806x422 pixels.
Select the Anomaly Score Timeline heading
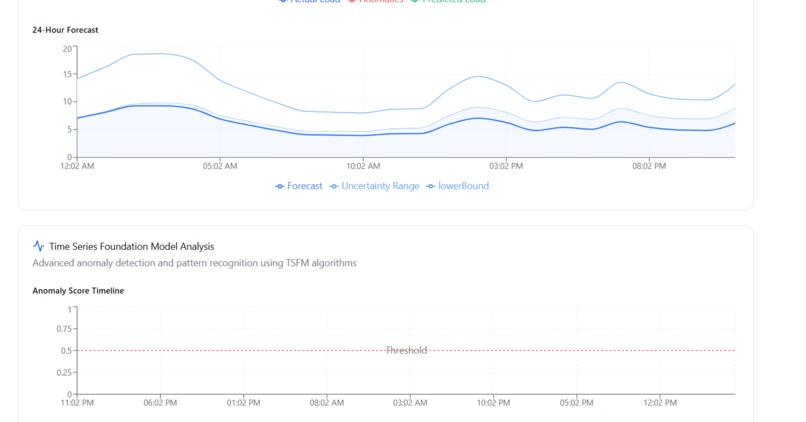[78, 291]
